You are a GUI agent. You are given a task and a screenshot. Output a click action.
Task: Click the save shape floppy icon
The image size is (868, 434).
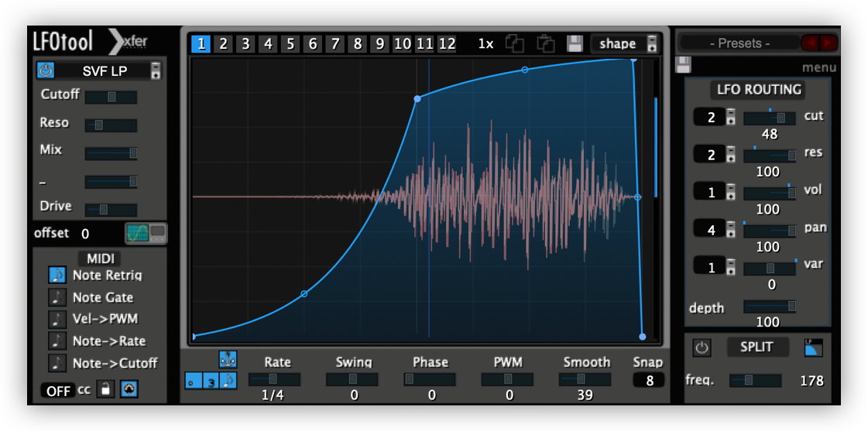click(575, 43)
